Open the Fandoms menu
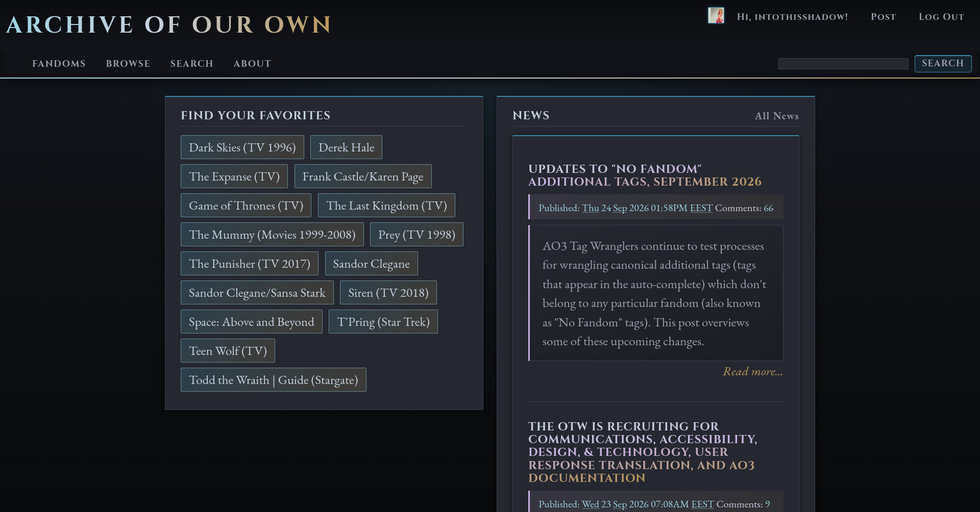The height and width of the screenshot is (512, 980). 59,64
